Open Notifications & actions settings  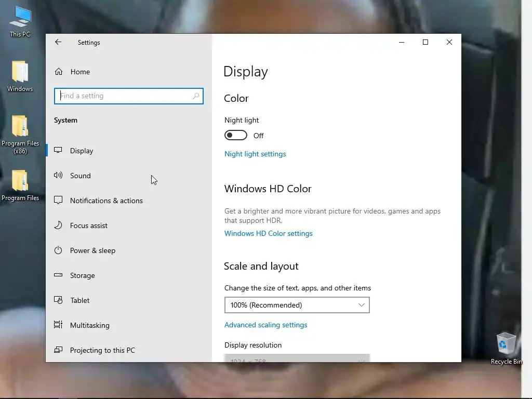pos(129,201)
